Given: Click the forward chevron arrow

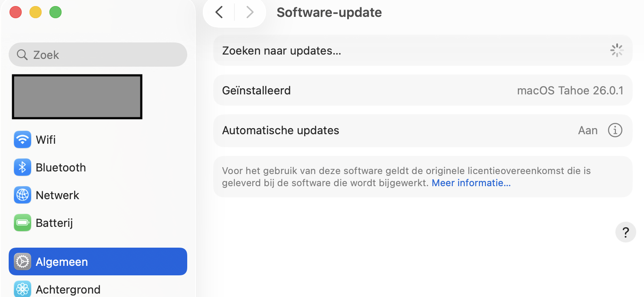Looking at the screenshot, I should [x=250, y=12].
